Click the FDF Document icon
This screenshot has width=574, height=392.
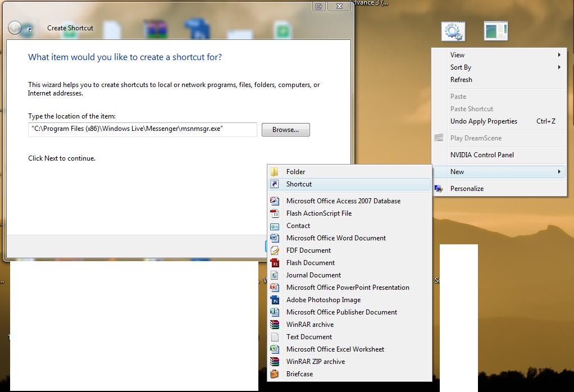click(x=275, y=250)
